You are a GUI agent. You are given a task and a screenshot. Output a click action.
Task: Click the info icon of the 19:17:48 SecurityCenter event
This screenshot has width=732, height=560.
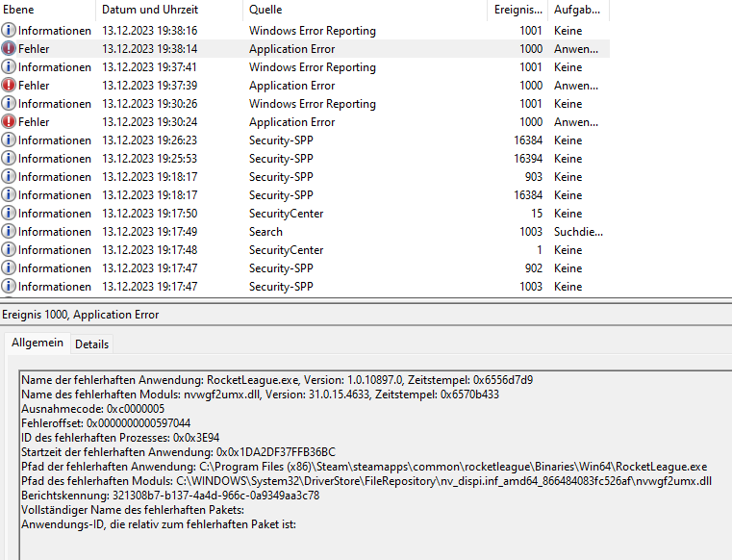pos(9,249)
